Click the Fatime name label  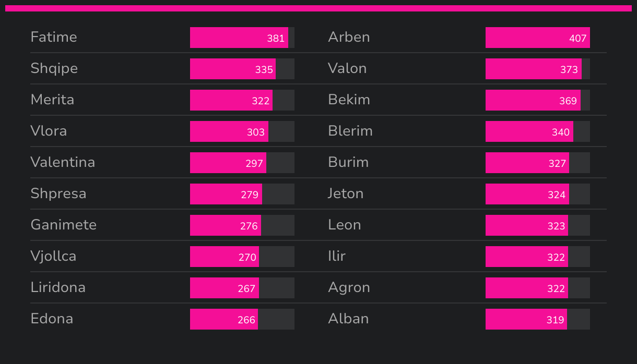point(54,37)
